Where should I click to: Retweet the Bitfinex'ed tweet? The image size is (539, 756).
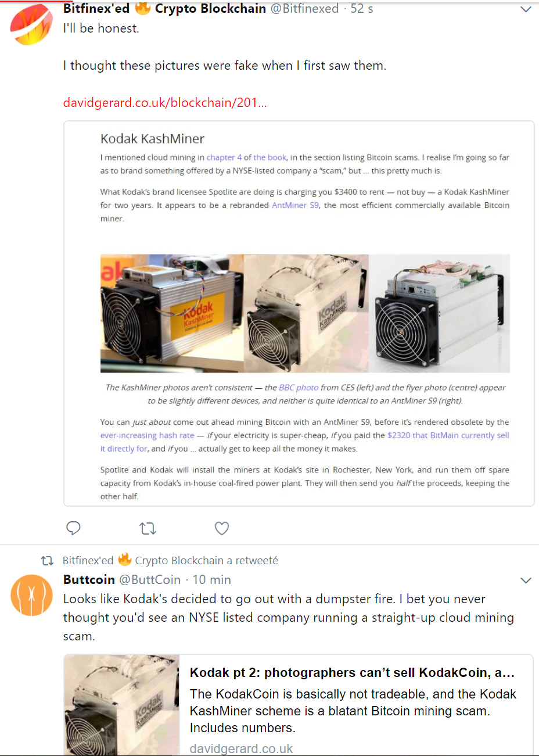pyautogui.click(x=148, y=528)
